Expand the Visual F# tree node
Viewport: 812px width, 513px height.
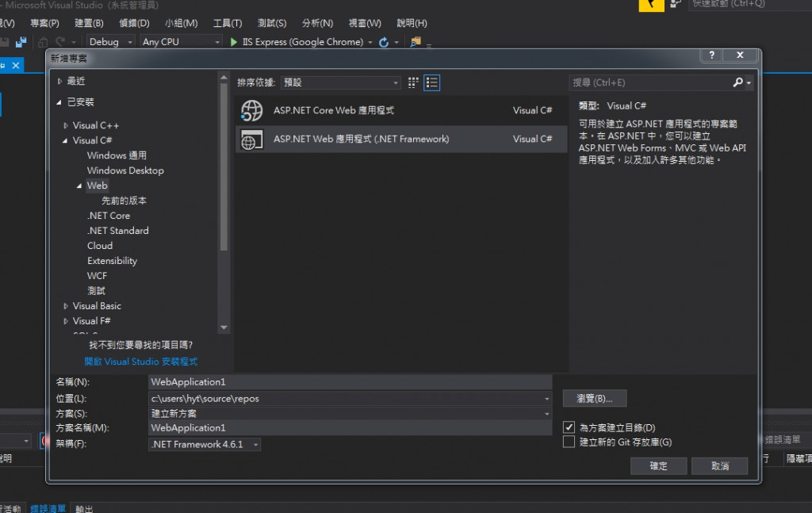tap(65, 321)
